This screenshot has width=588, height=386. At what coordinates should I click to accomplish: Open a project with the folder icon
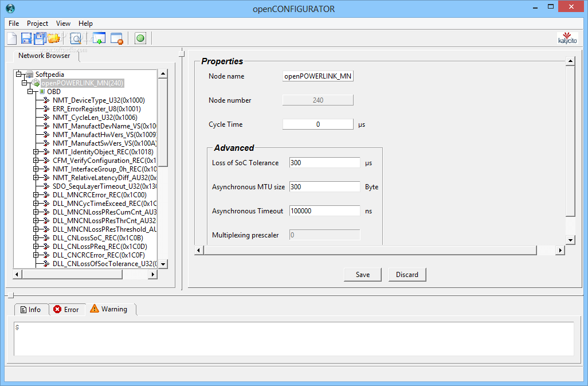54,38
